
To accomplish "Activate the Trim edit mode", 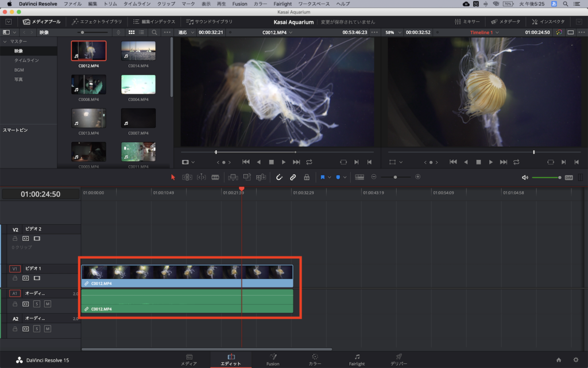I will pos(187,177).
